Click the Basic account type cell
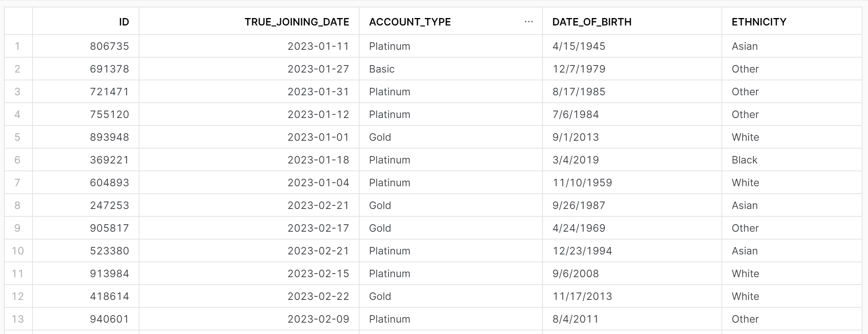 point(382,69)
